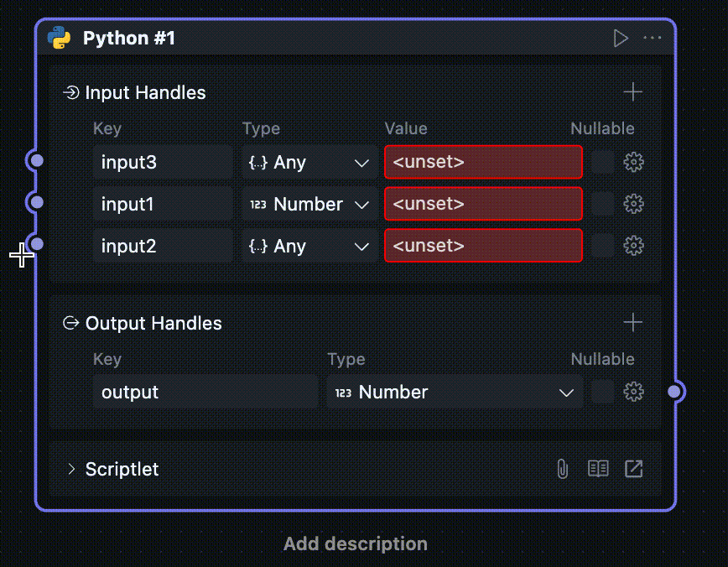Toggle Nullable checkbox for input3

click(602, 162)
